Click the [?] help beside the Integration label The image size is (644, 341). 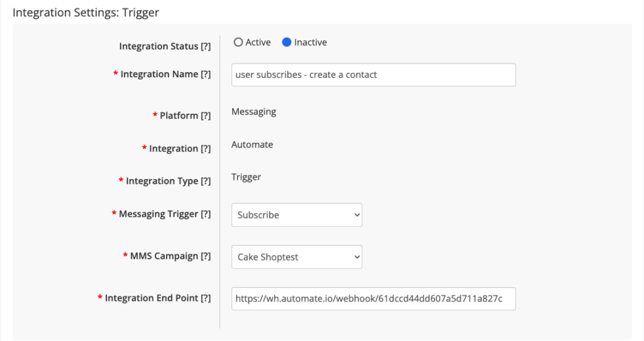[x=206, y=149]
